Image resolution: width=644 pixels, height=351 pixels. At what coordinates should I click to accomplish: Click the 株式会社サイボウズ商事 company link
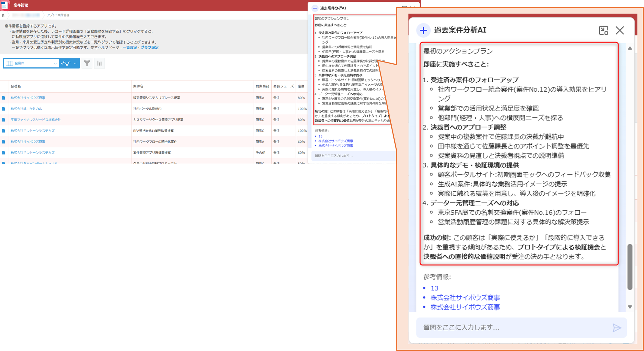click(x=28, y=98)
